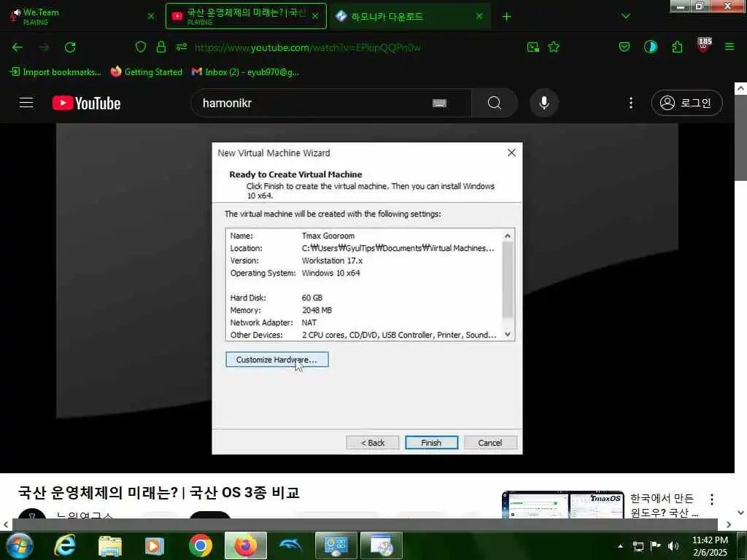Screen dimensions: 747x560
Task: Open the shield tracking protection icon
Action: [141, 47]
